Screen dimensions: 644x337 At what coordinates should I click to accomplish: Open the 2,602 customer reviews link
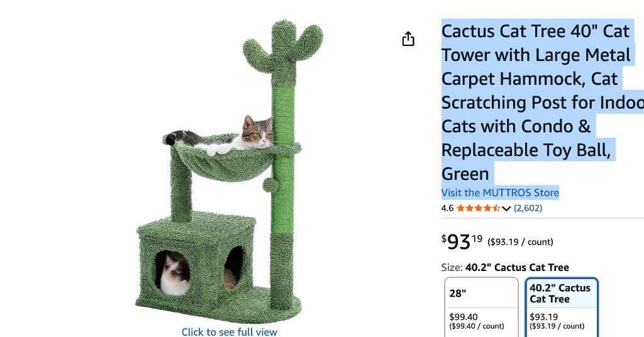point(528,208)
